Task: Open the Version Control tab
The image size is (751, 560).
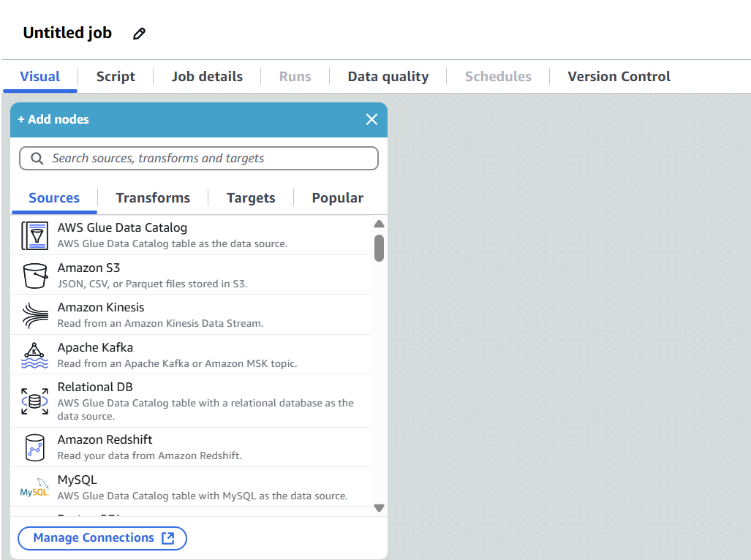Action: [x=619, y=77]
